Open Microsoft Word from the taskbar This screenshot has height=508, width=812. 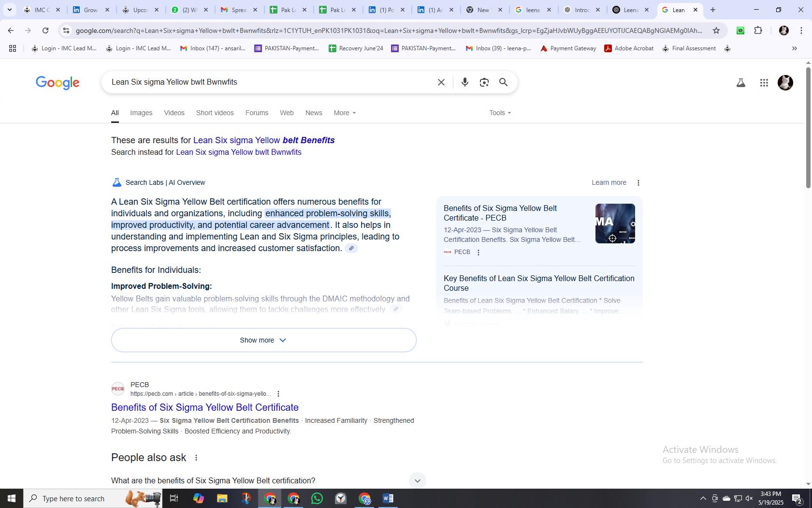click(x=388, y=498)
